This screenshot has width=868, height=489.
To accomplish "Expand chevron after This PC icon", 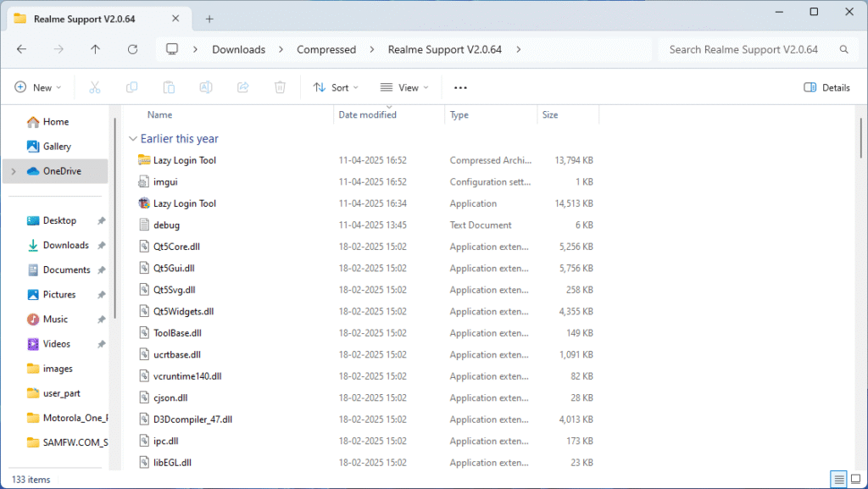I will point(196,49).
